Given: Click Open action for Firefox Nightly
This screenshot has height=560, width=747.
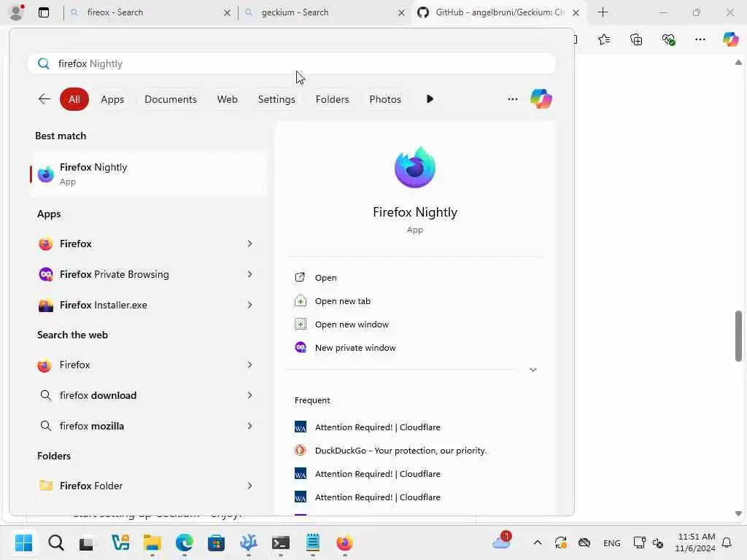Looking at the screenshot, I should coord(325,278).
